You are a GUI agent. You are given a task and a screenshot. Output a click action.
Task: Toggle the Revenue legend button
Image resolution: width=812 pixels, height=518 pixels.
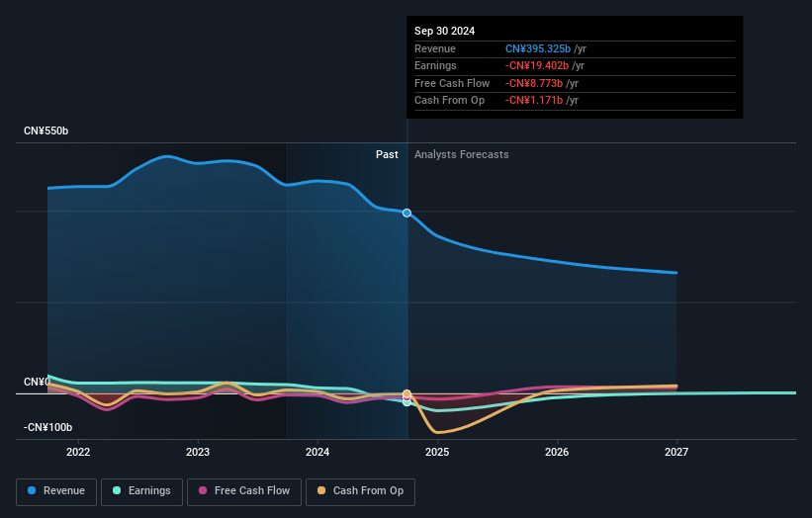point(56,491)
